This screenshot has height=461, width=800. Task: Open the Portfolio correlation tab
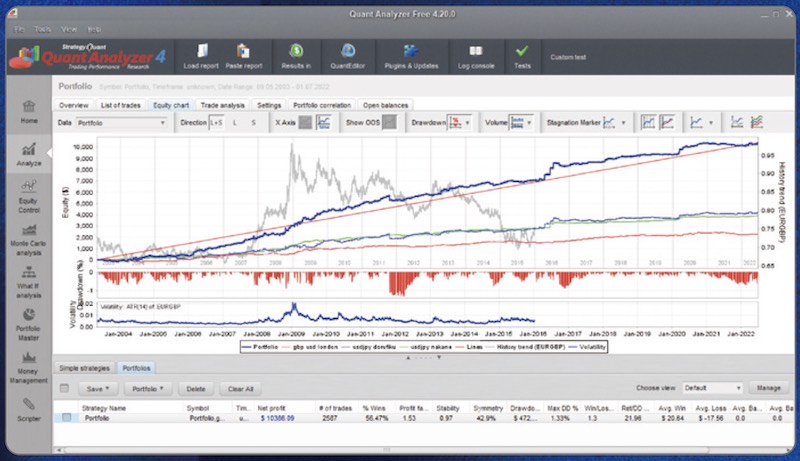[x=323, y=104]
